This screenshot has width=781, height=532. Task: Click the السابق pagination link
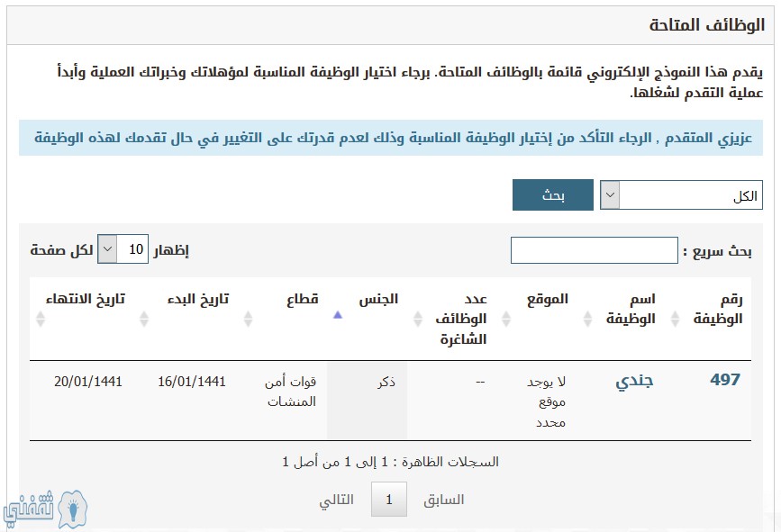click(444, 500)
